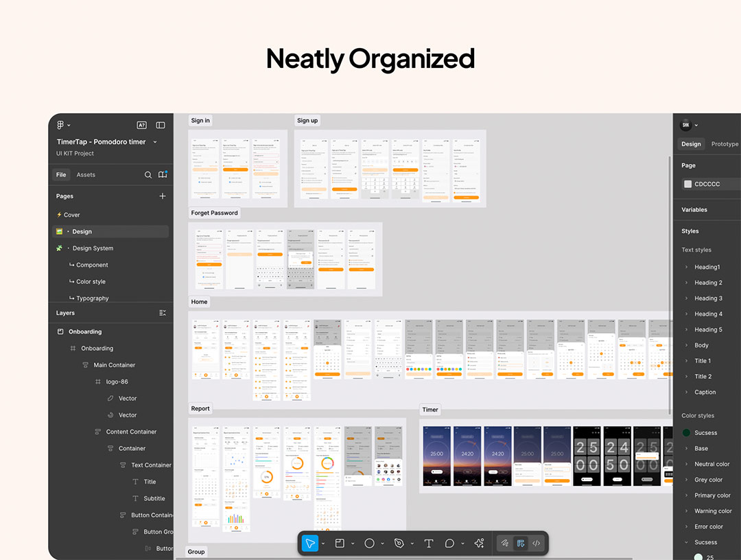Viewport: 741px width, 560px height.
Task: Select the Ellipse shape tool
Action: (x=369, y=544)
